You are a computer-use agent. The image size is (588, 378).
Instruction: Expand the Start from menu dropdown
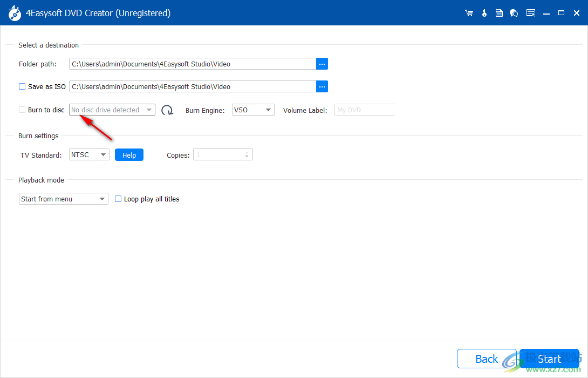64,199
